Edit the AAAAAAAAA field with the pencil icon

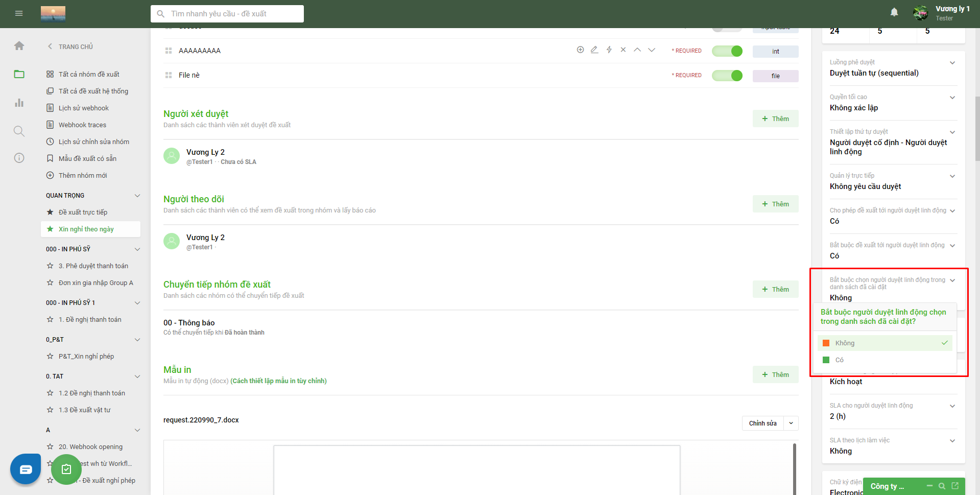(594, 50)
